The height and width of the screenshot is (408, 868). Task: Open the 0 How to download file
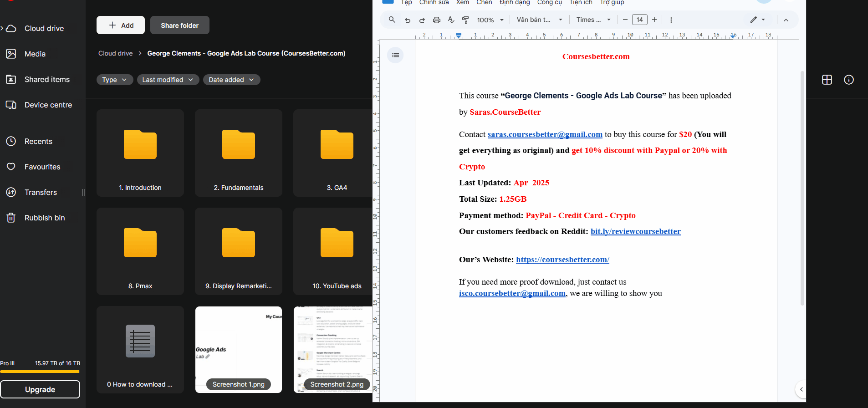click(x=140, y=350)
